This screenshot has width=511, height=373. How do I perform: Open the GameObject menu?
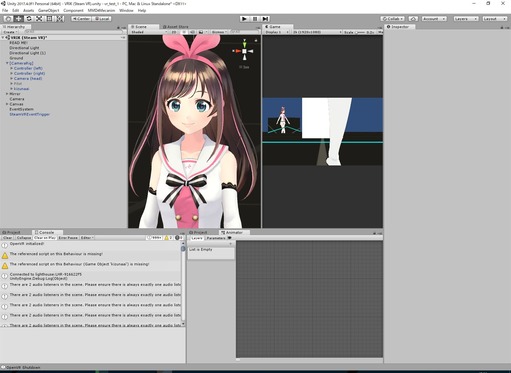pyautogui.click(x=49, y=10)
